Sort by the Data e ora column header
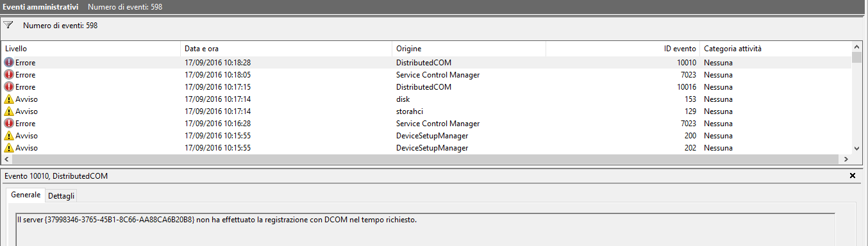This screenshot has width=868, height=246. coord(287,49)
